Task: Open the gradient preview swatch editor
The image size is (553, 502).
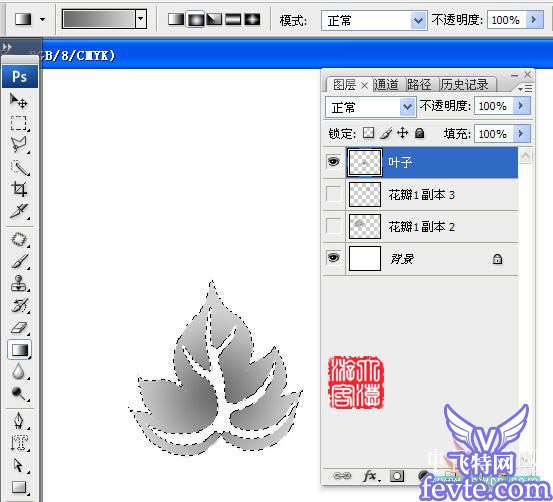Action: coord(98,19)
